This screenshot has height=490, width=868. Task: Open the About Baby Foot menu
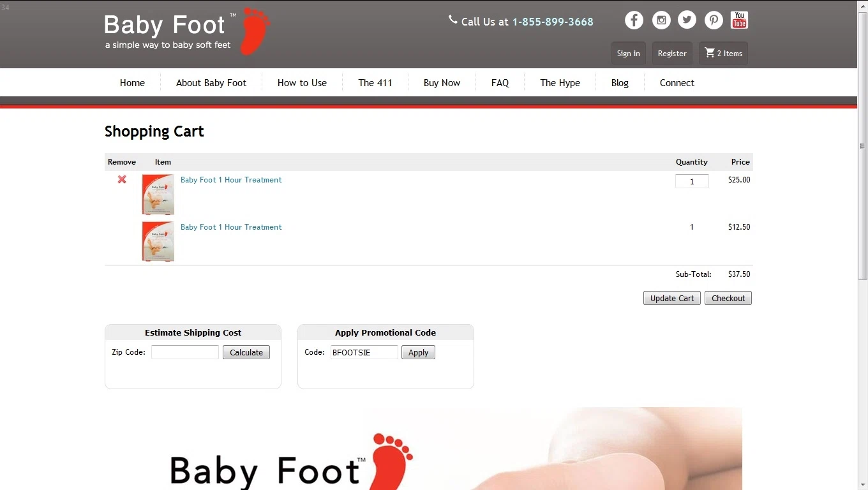(211, 82)
